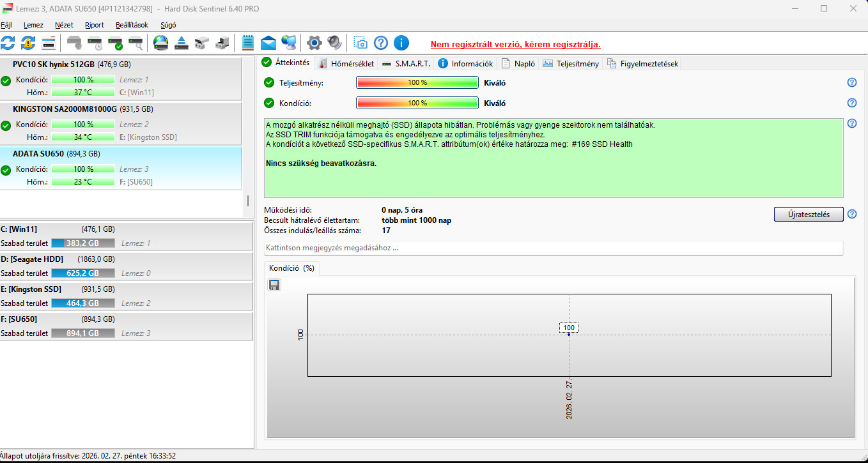Click the Kondíció 100 % bar in the overview
Screen dimensions: 868x463
(417, 103)
